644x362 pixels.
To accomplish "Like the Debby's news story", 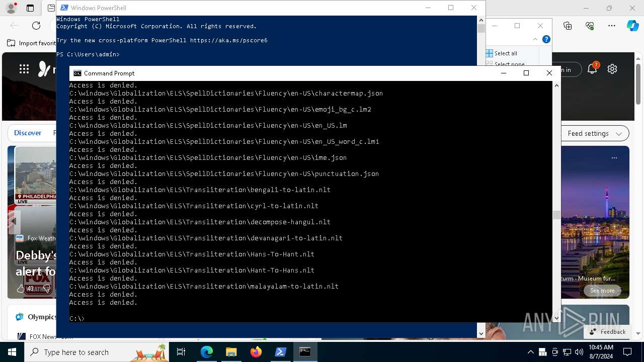I will (x=21, y=289).
